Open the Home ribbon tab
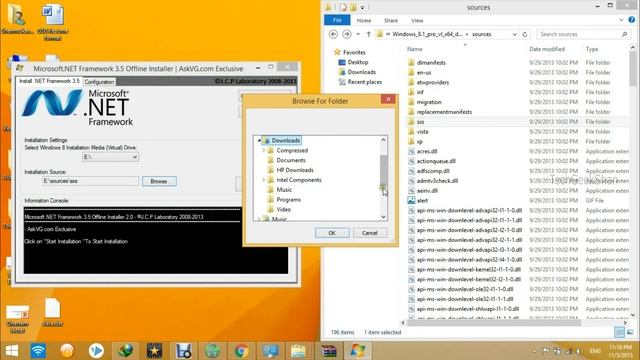Viewport: 640px width, 360px height. pos(364,20)
